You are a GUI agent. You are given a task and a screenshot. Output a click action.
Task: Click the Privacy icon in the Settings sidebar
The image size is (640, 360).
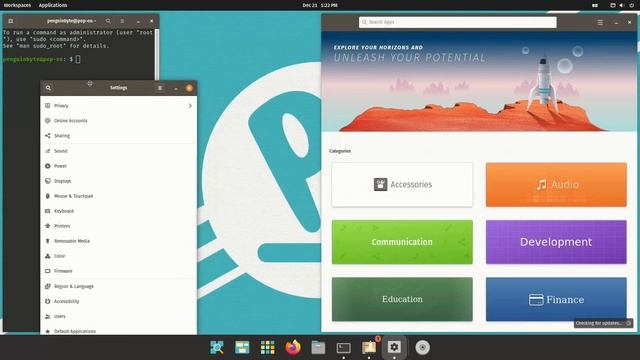(48, 105)
